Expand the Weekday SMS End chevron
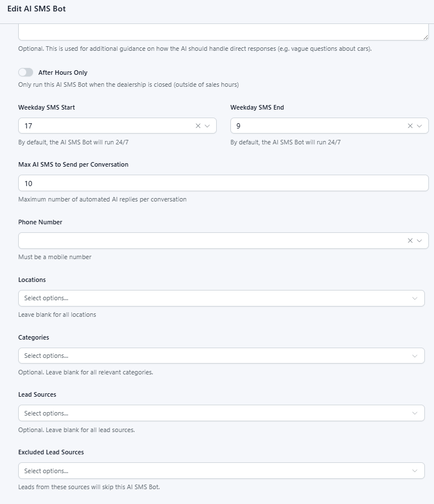This screenshot has height=504, width=434. (x=419, y=126)
